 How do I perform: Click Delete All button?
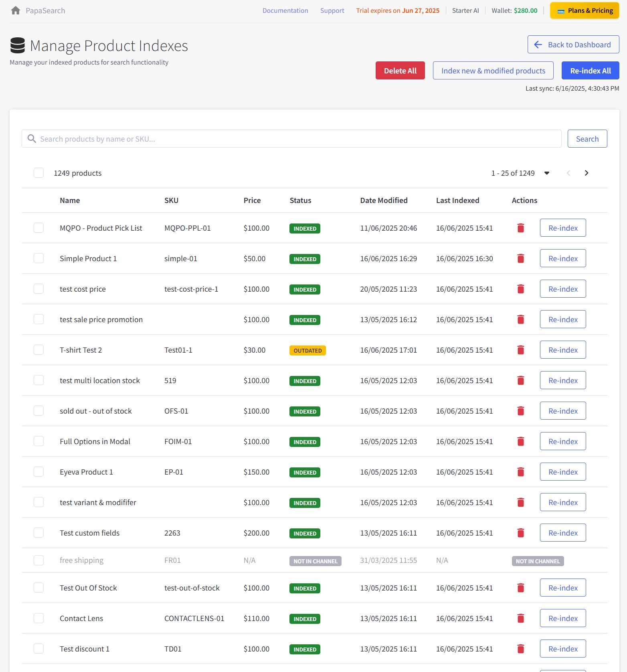pyautogui.click(x=400, y=71)
